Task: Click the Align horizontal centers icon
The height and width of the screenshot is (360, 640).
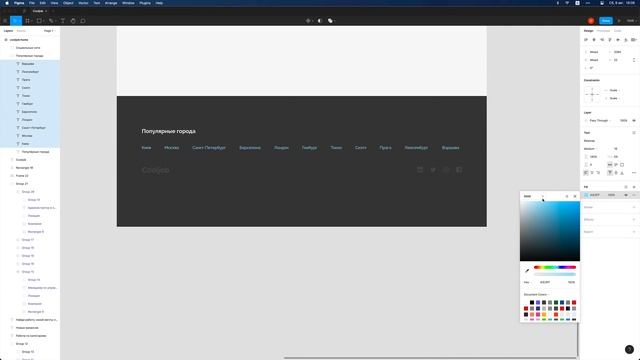Action: 594,40
